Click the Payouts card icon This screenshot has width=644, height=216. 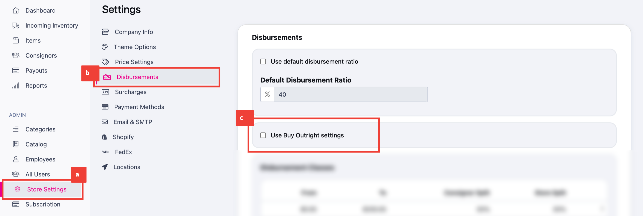tap(16, 70)
